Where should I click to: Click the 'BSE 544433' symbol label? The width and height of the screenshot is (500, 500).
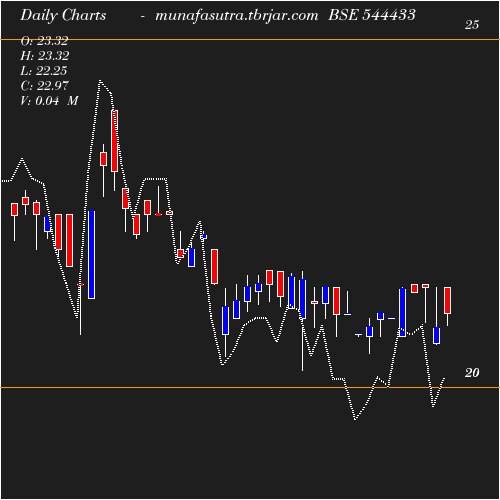372,15
